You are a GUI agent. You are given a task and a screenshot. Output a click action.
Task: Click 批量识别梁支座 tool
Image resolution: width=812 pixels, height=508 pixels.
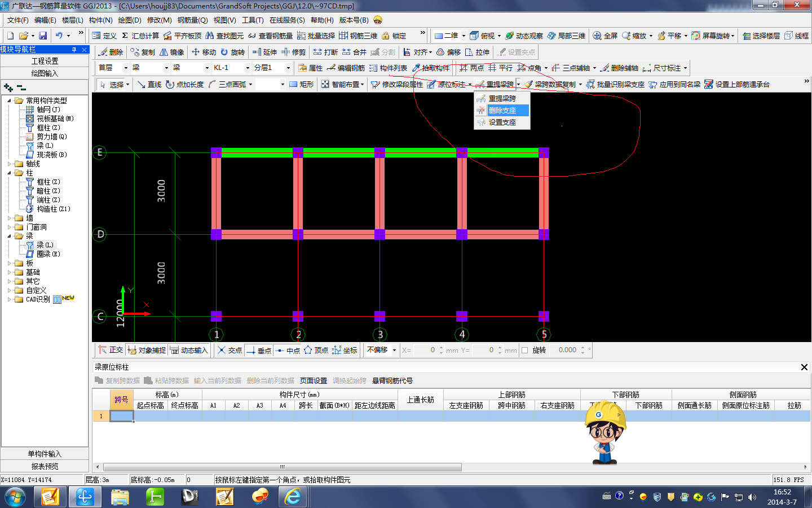(615, 84)
